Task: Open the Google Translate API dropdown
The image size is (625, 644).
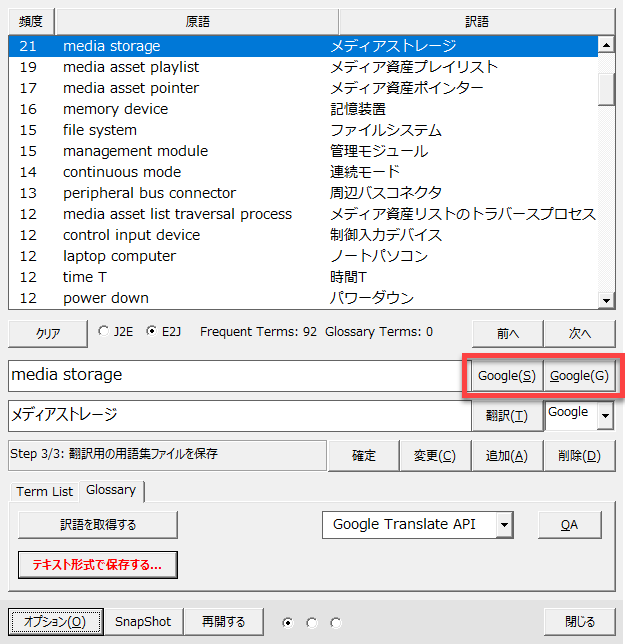Action: (x=504, y=524)
